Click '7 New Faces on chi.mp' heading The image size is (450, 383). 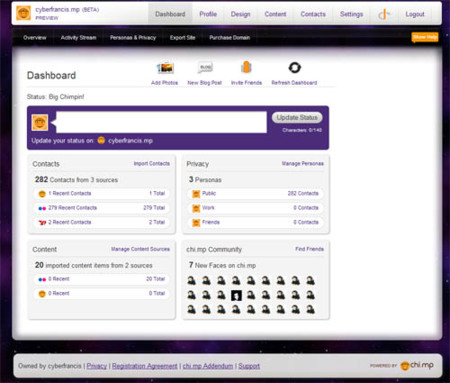tap(222, 265)
